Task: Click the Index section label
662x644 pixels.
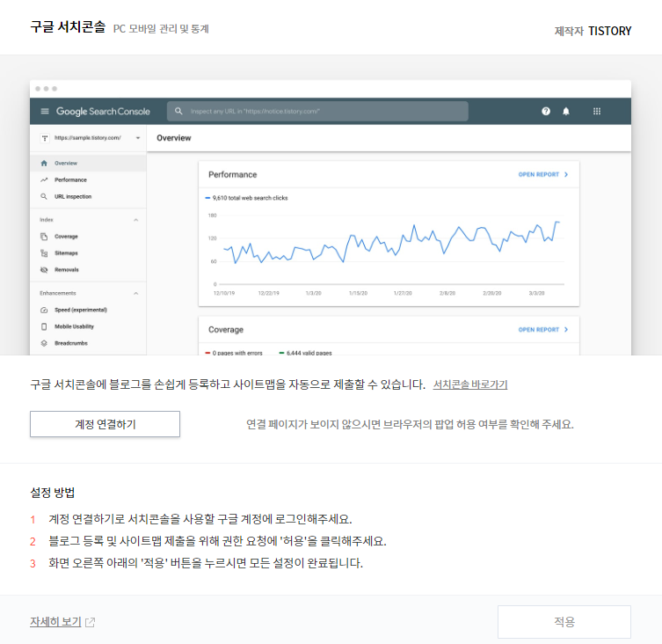Action: pos(47,220)
